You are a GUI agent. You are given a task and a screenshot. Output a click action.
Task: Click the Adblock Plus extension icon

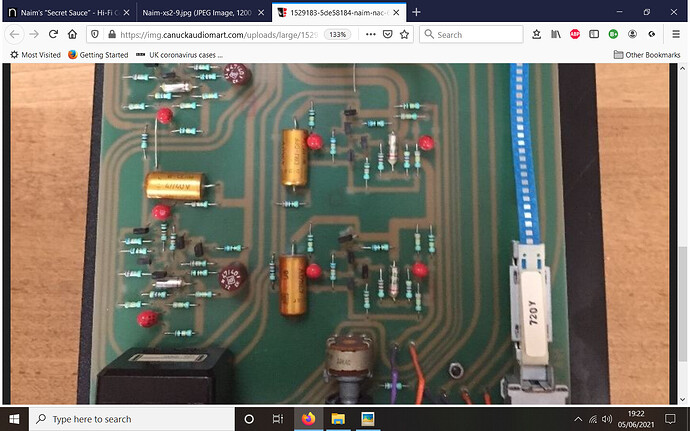pos(575,34)
